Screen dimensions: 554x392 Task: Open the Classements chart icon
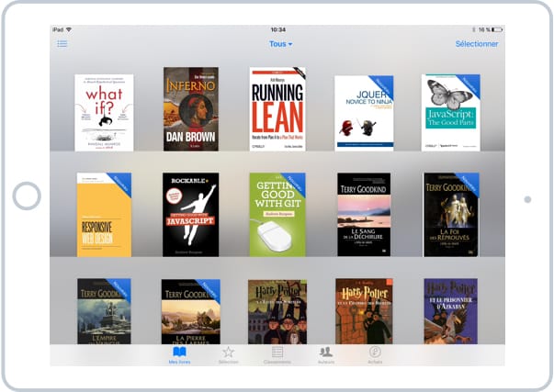(x=277, y=354)
